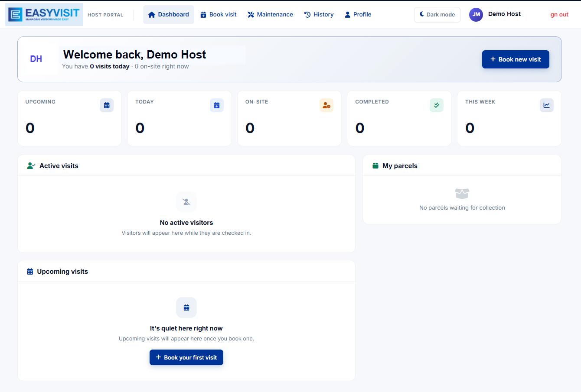The width and height of the screenshot is (581, 392).
Task: Click the UPCOMING card label
Action: [40, 102]
